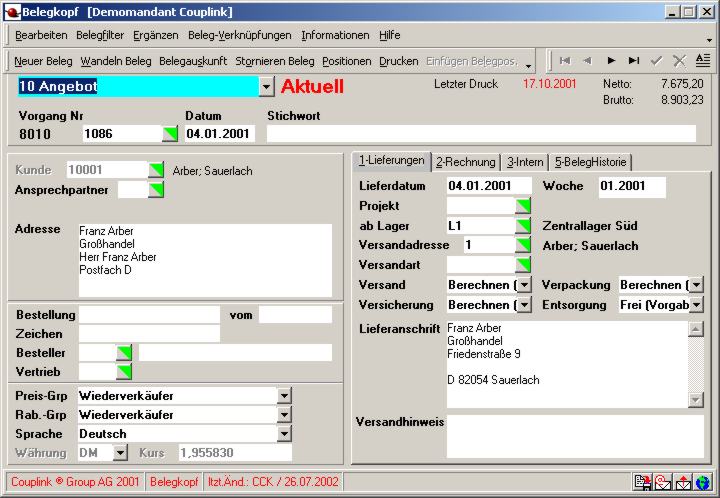Click the document export icon in status bar
This screenshot has height=498, width=720.
point(643,483)
